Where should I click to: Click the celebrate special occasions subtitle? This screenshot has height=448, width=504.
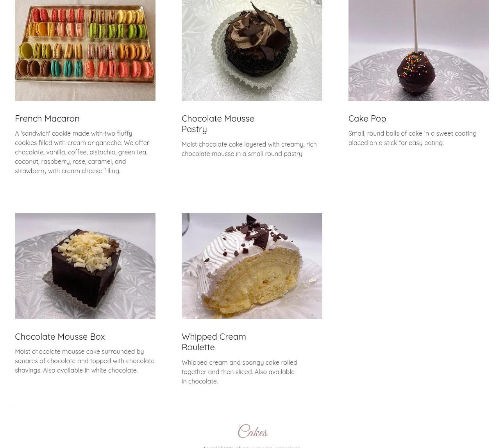click(x=252, y=446)
